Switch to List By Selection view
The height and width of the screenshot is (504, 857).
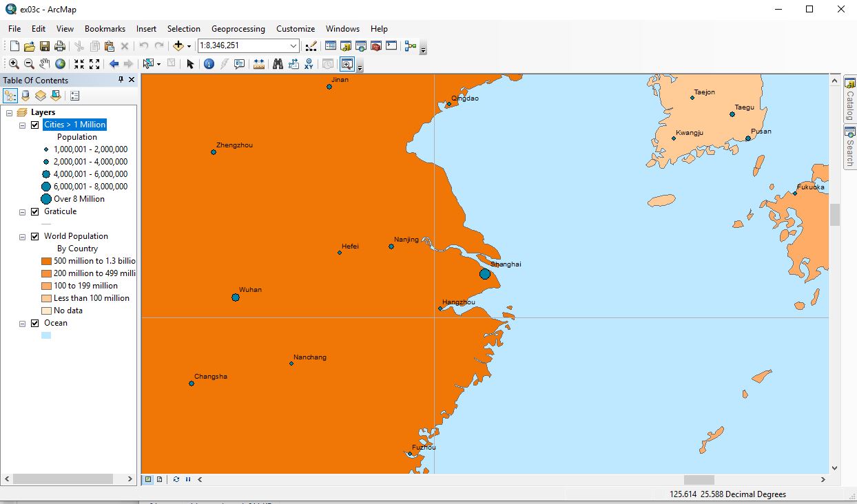coord(56,96)
